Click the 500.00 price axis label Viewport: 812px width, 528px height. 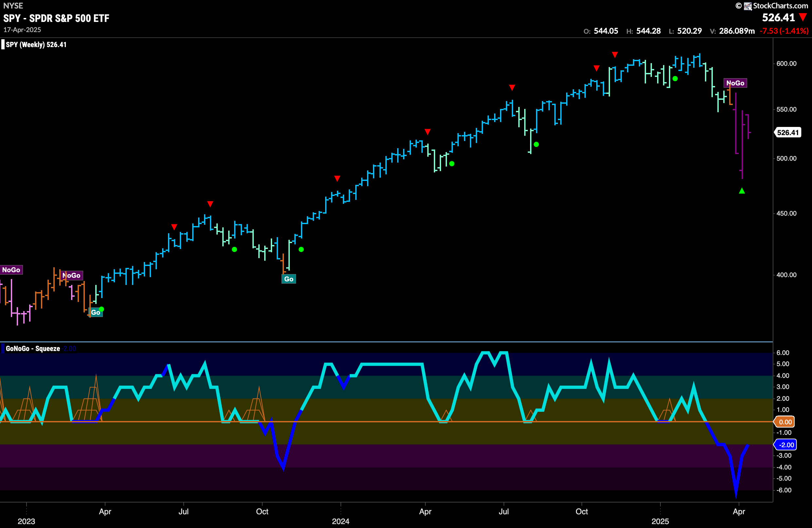click(786, 159)
